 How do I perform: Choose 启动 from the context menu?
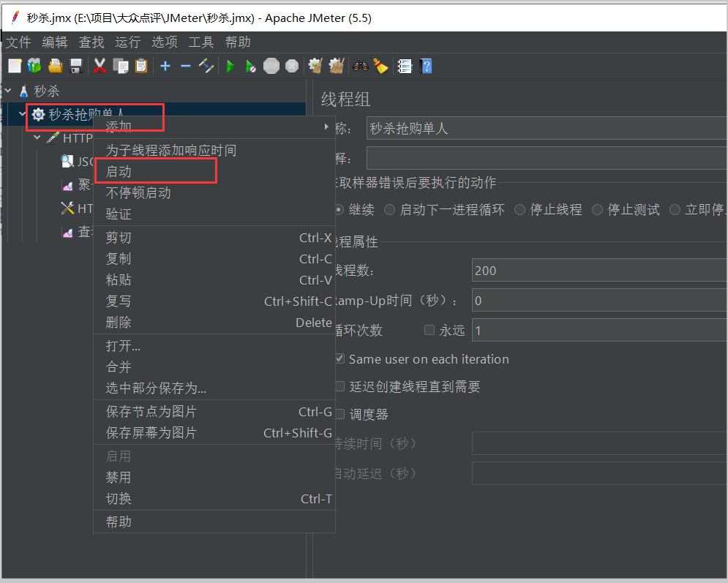[x=119, y=172]
